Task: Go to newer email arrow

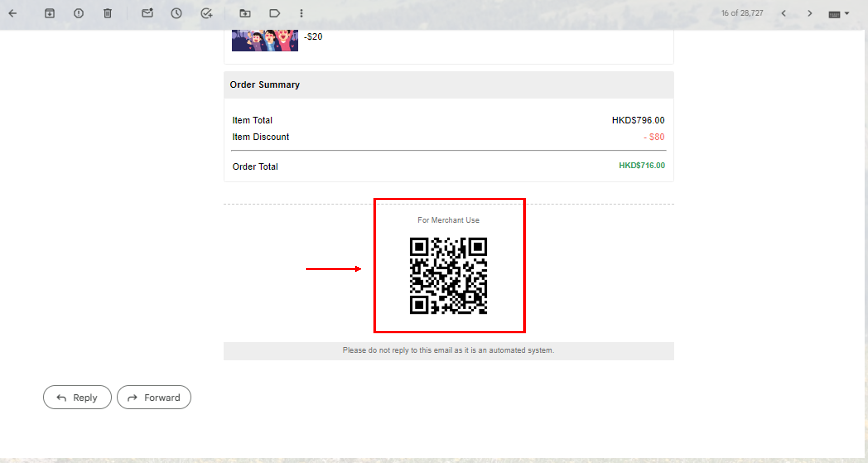Action: click(x=784, y=14)
